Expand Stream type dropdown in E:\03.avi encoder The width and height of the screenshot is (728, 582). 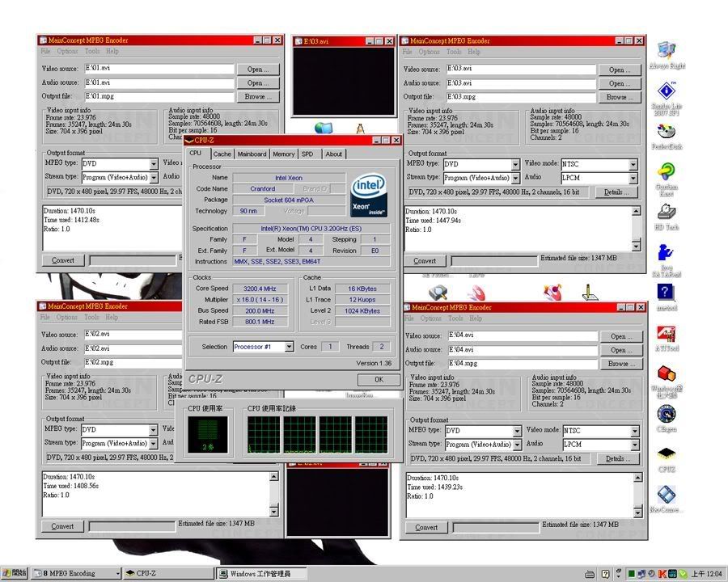[515, 178]
